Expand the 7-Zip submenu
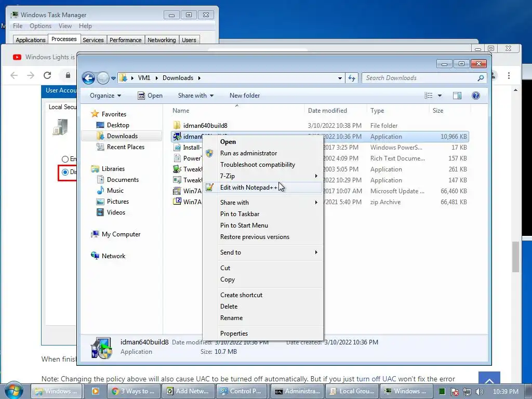 [262, 176]
